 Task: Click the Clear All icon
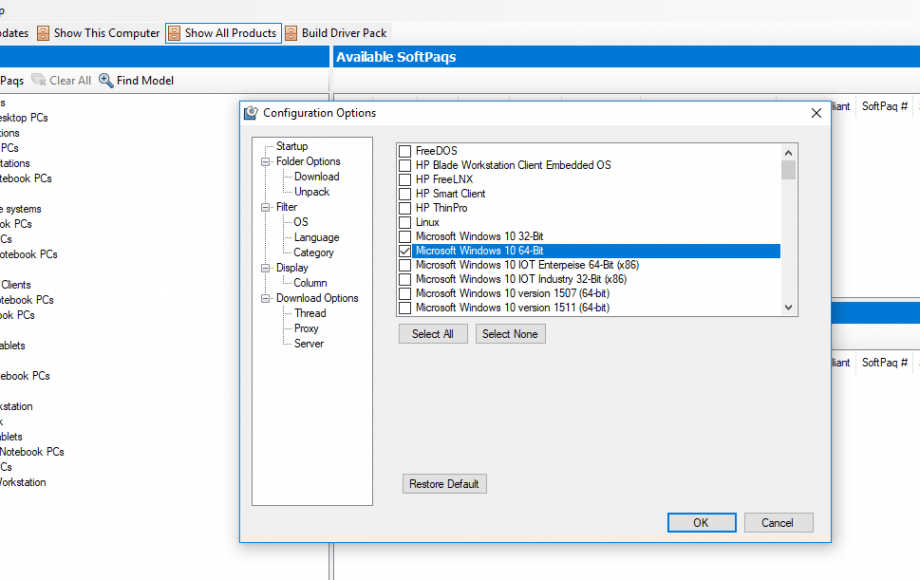point(39,80)
